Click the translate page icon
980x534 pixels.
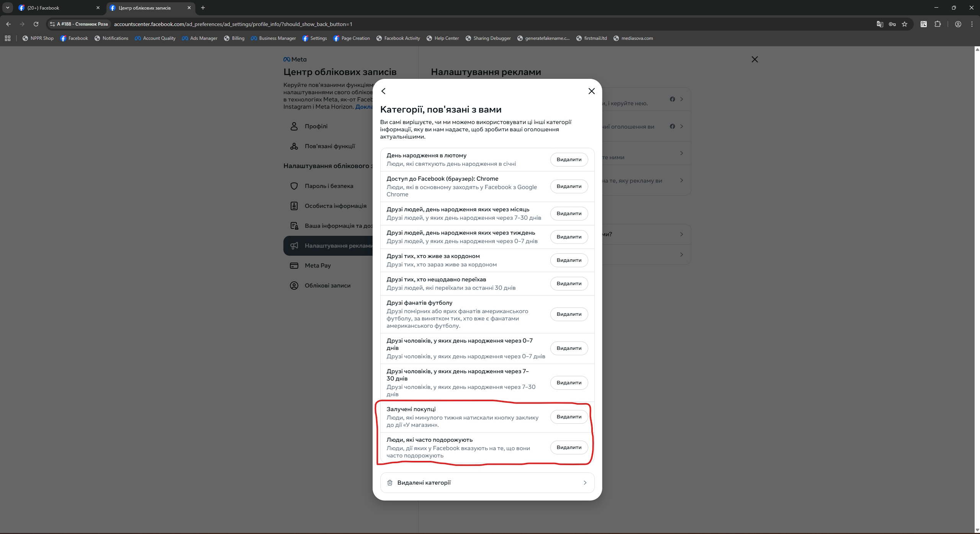880,24
